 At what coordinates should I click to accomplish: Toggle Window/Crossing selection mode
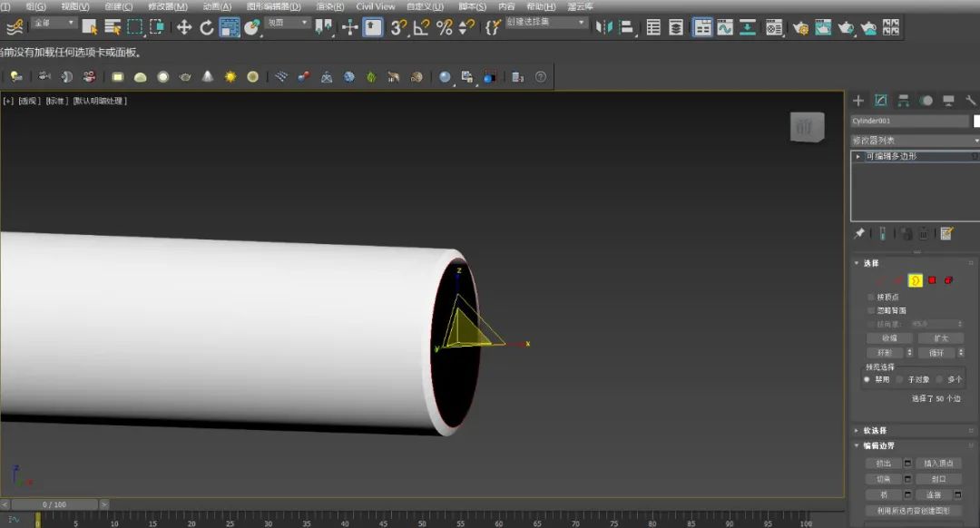pos(157,27)
